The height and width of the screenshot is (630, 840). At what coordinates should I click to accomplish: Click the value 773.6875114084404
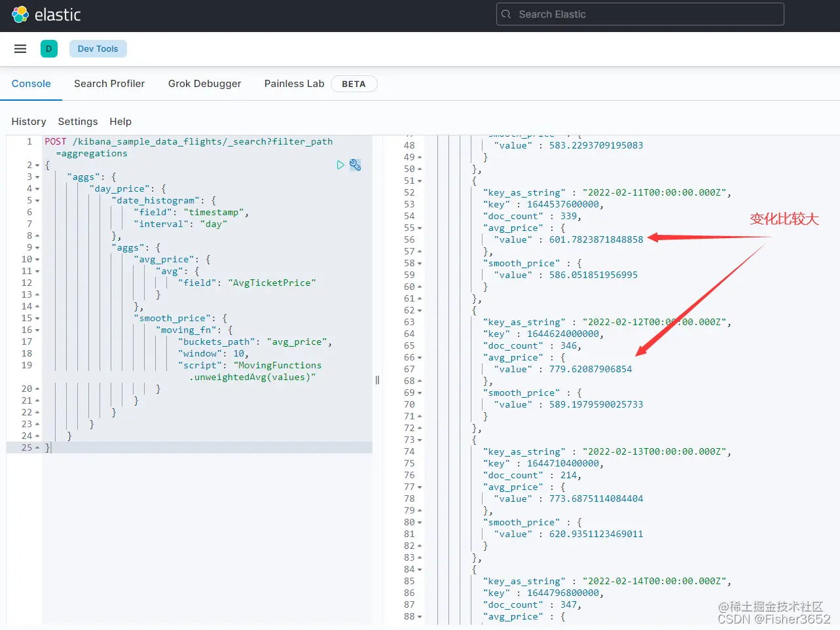[x=596, y=499]
